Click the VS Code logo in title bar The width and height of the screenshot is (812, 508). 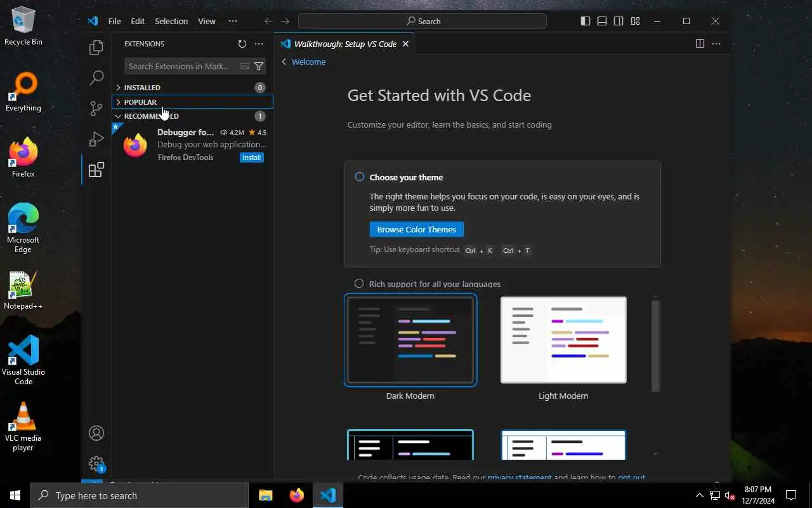click(93, 21)
